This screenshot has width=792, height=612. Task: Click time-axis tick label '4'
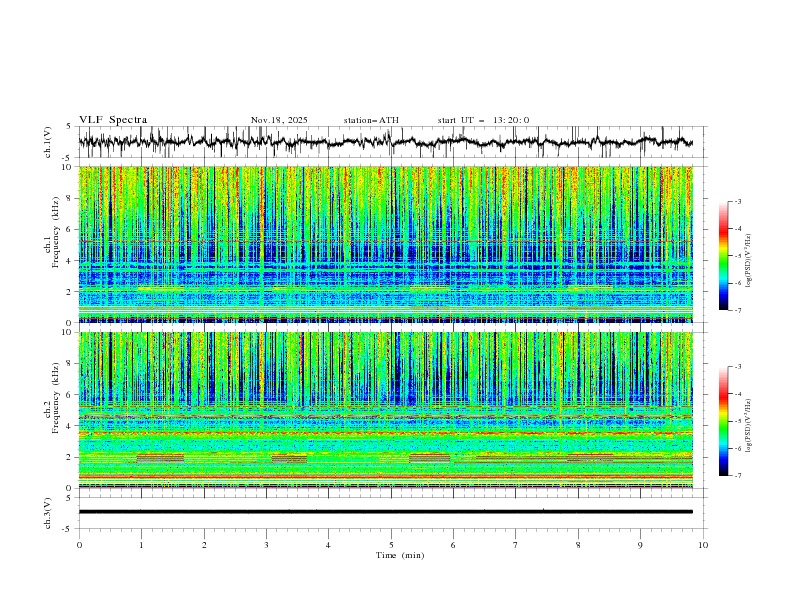tap(328, 545)
